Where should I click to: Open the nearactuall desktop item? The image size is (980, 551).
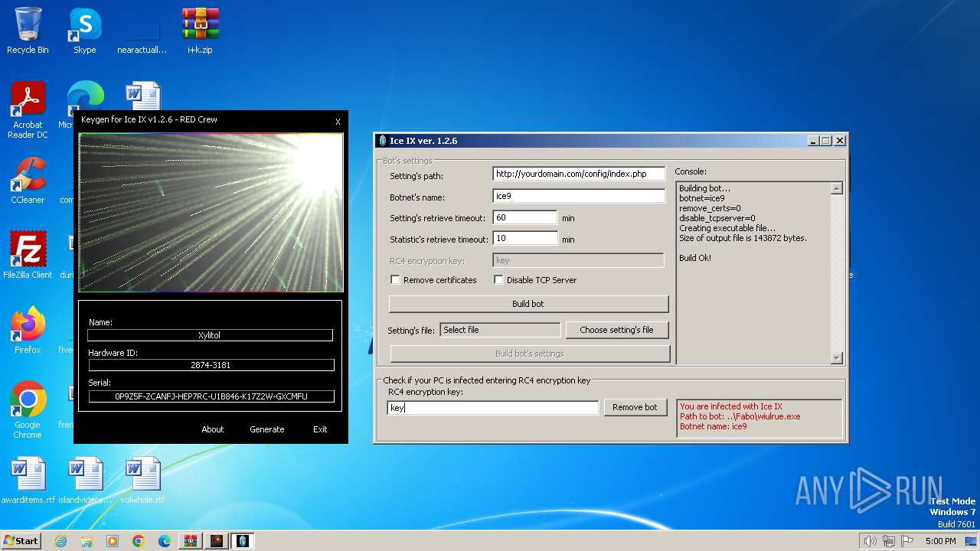click(x=142, y=31)
